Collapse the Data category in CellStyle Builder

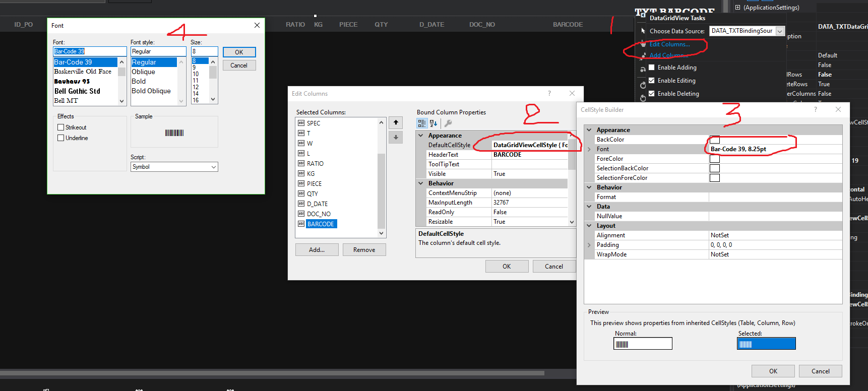(589, 207)
